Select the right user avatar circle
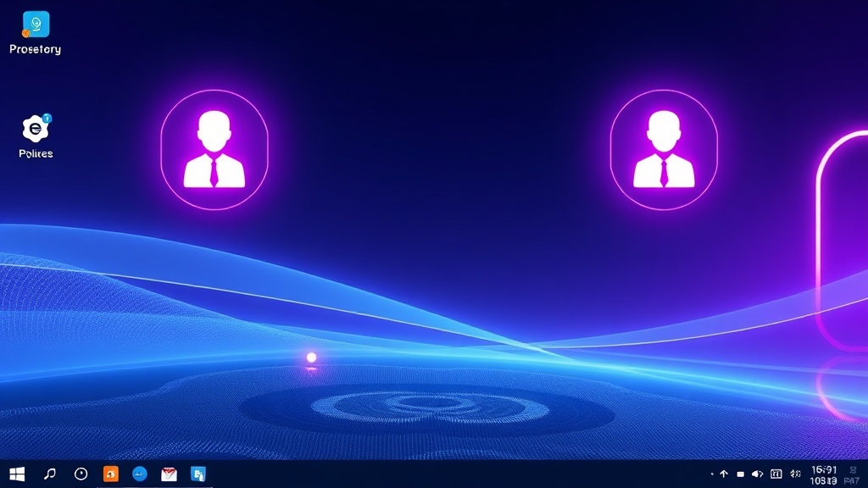Screen dimensions: 868x488 [664, 150]
